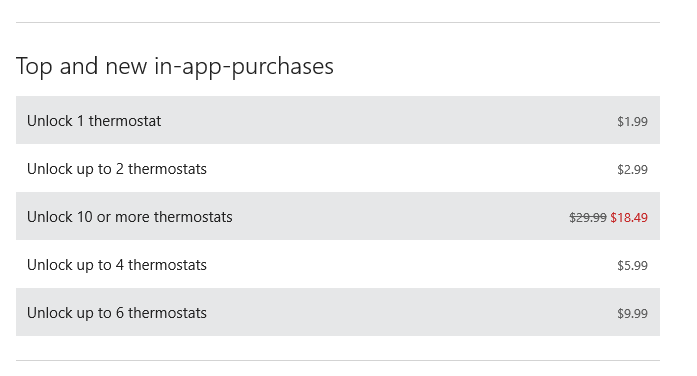The image size is (697, 376).
Task: Click the word in-app-purchases in the heading
Action: [x=244, y=67]
